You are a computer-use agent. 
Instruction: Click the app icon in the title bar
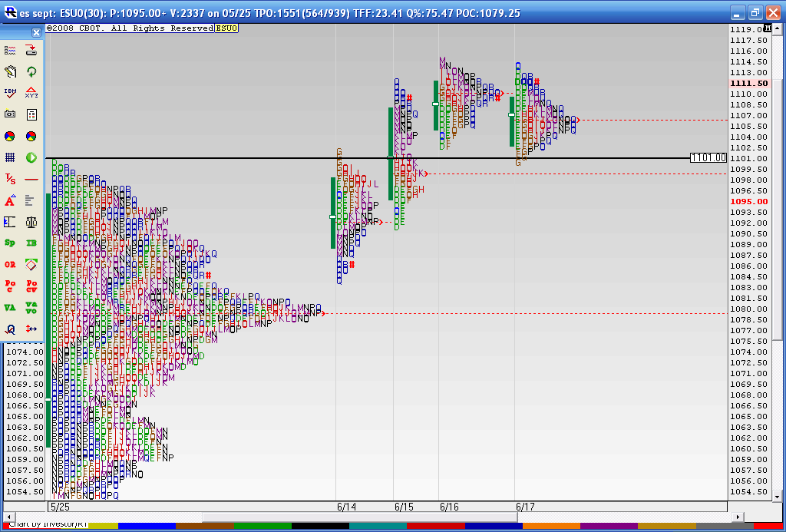(x=10, y=12)
